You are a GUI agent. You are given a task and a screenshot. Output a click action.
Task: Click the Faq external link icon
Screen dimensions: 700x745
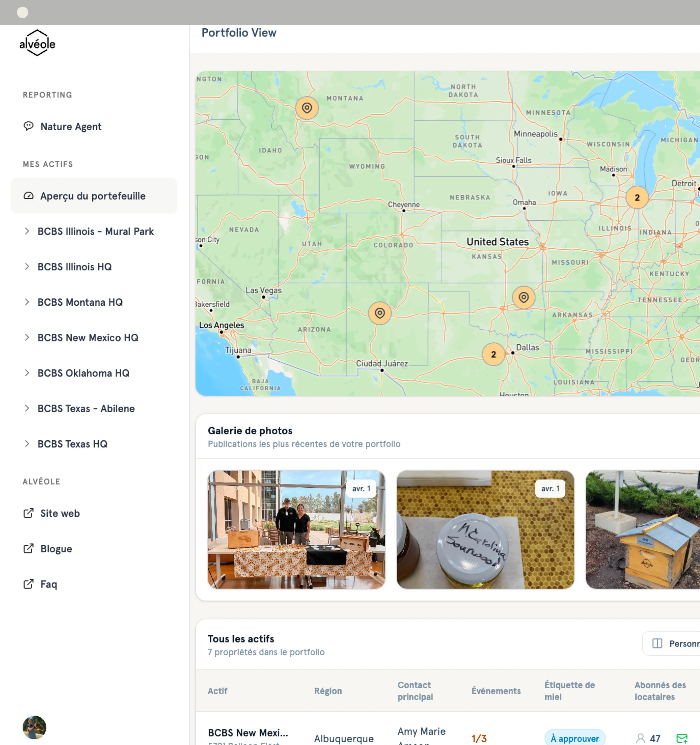point(28,584)
